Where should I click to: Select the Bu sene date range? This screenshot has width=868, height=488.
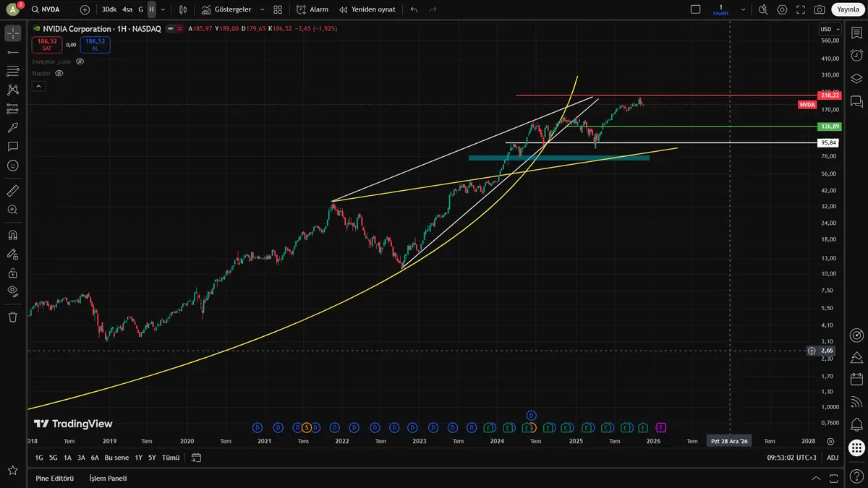click(x=116, y=458)
